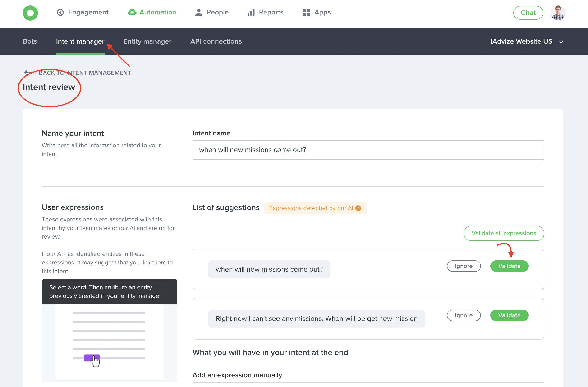Ignore 'when will new missions come out?' suggestion
Image resolution: width=588 pixels, height=387 pixels.
coord(464,266)
